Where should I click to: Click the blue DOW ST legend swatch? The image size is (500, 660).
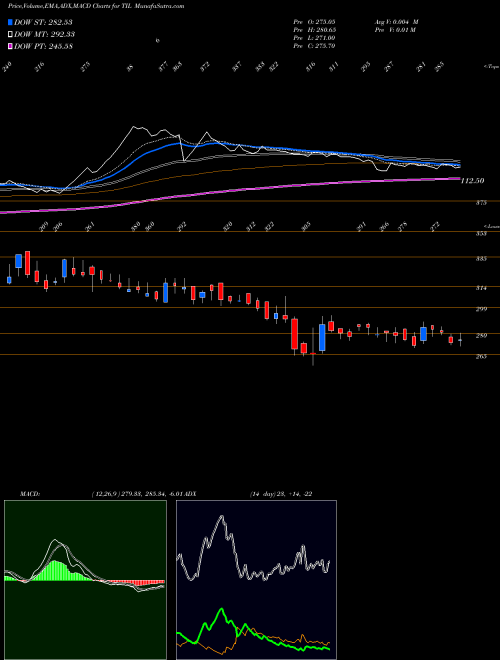pyautogui.click(x=10, y=22)
